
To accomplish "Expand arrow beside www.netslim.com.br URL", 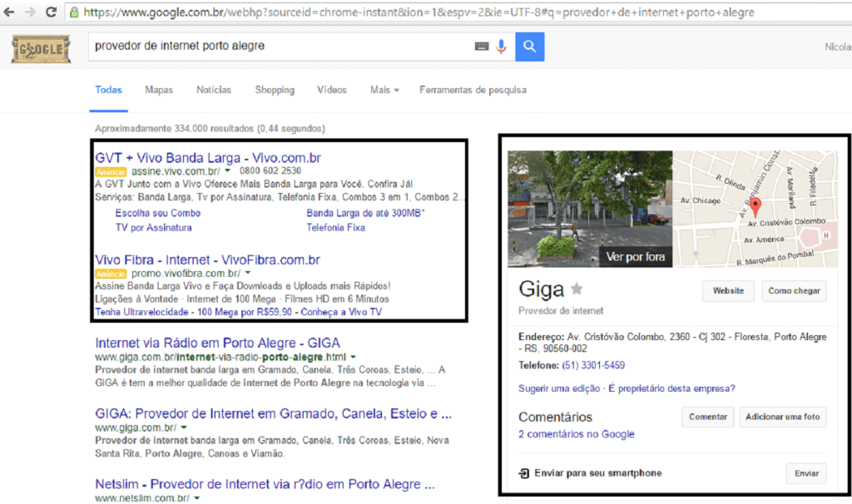I will click(196, 498).
